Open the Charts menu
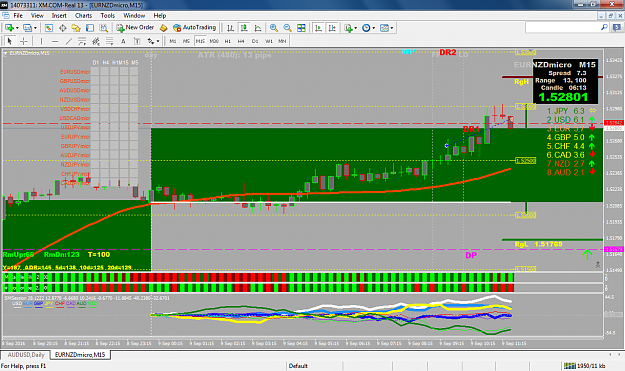This screenshot has height=371, width=625. click(83, 16)
